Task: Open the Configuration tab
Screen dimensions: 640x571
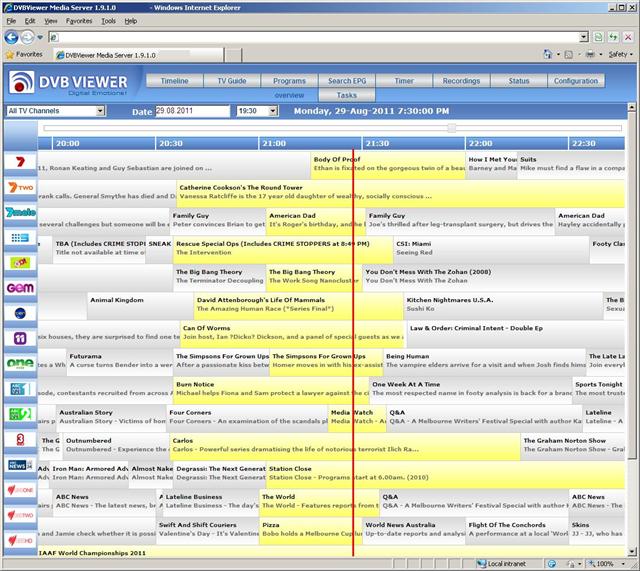Action: (x=576, y=81)
